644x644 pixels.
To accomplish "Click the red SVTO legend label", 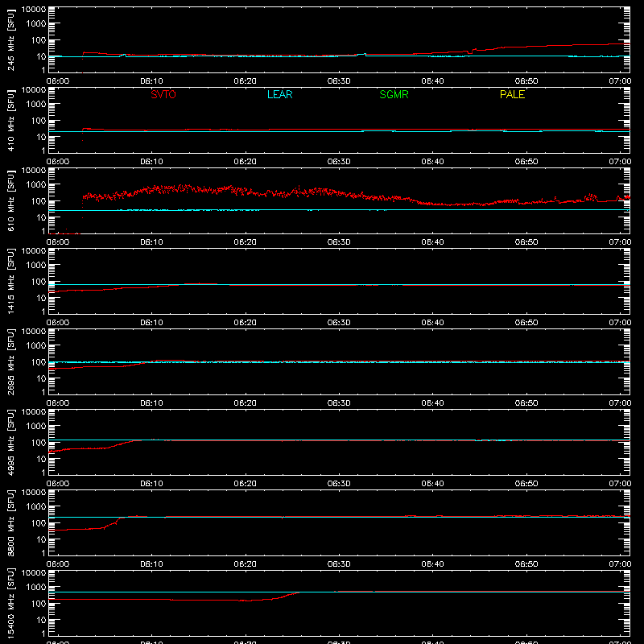I will click(x=163, y=94).
